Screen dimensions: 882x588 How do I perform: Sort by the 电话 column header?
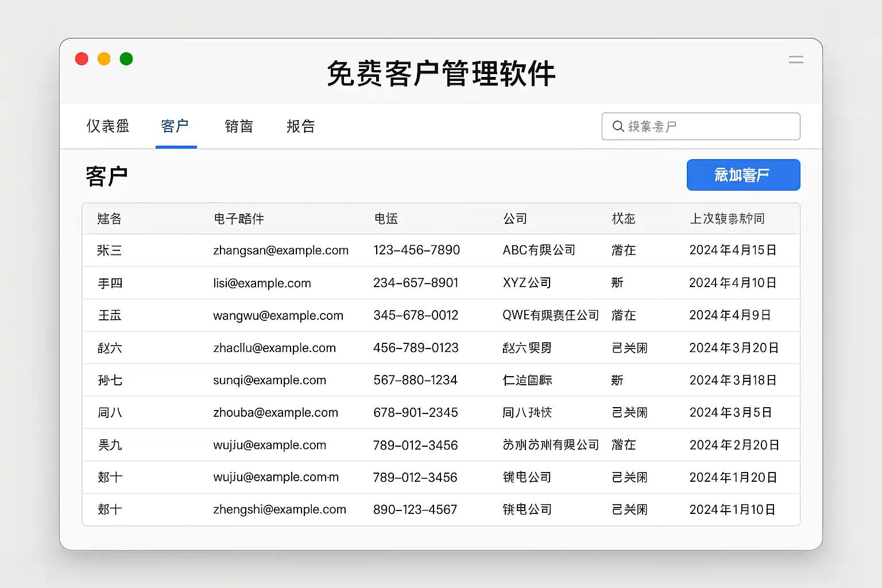[386, 219]
